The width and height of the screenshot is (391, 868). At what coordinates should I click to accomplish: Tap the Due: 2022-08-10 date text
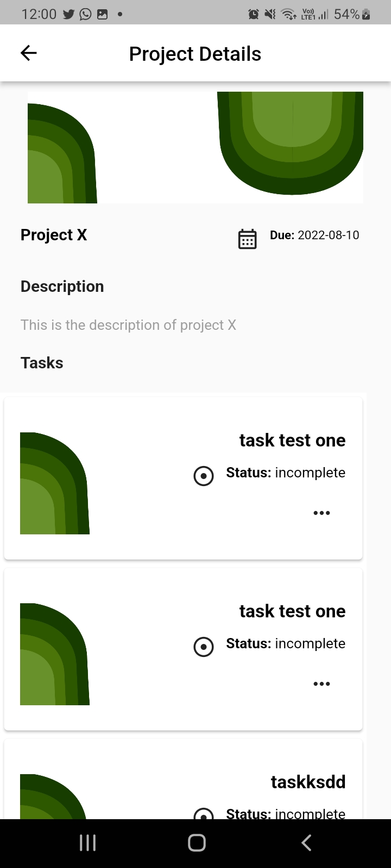[x=314, y=235]
